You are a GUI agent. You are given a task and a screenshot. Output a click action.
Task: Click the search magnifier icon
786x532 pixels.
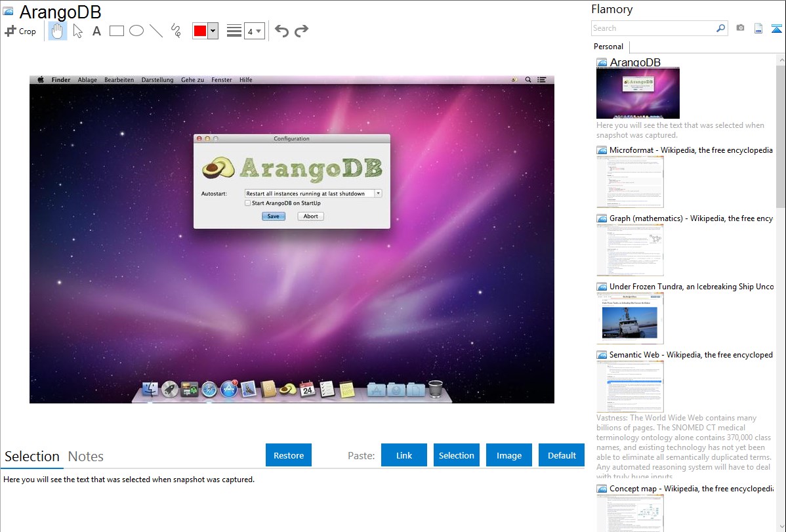(721, 28)
